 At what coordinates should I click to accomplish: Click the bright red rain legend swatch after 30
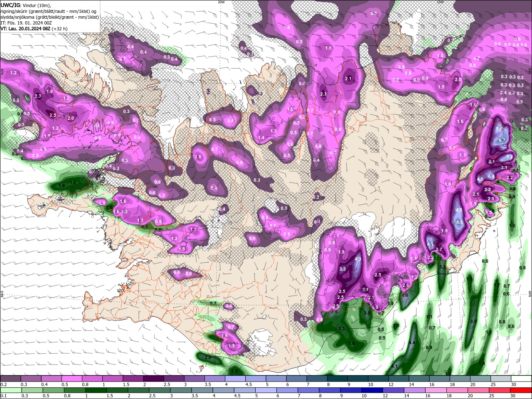click(x=521, y=390)
